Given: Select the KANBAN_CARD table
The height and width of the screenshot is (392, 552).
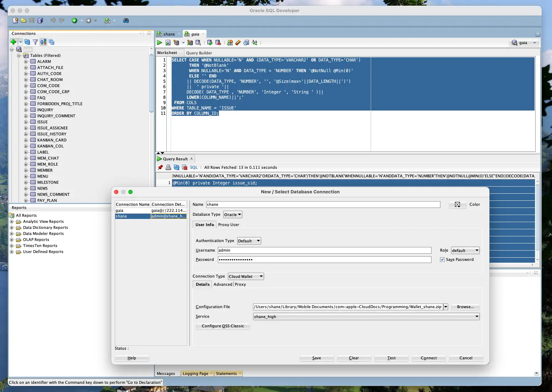Looking at the screenshot, I should [x=52, y=140].
